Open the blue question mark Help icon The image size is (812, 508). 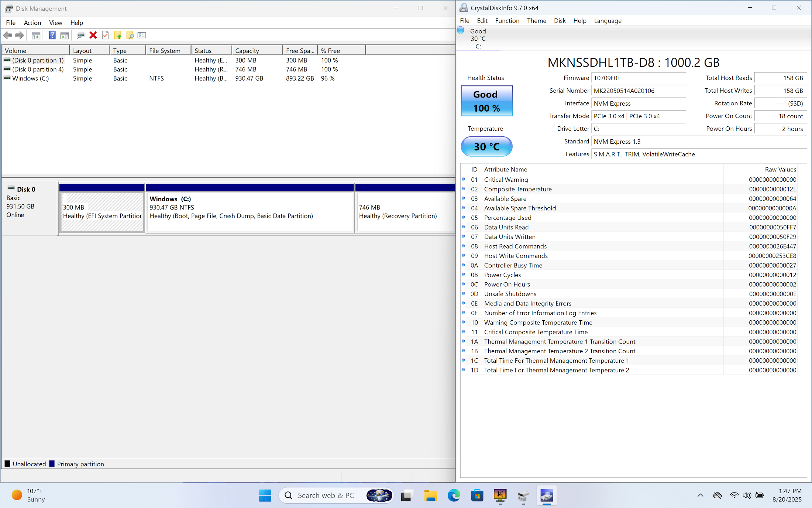[x=52, y=35]
